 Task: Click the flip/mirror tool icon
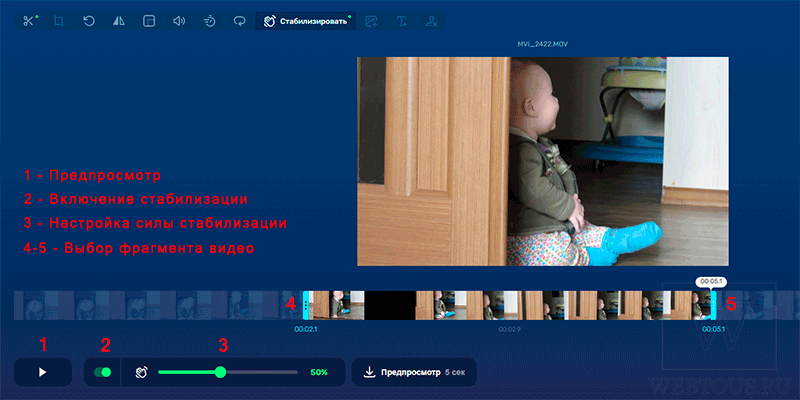click(x=119, y=21)
